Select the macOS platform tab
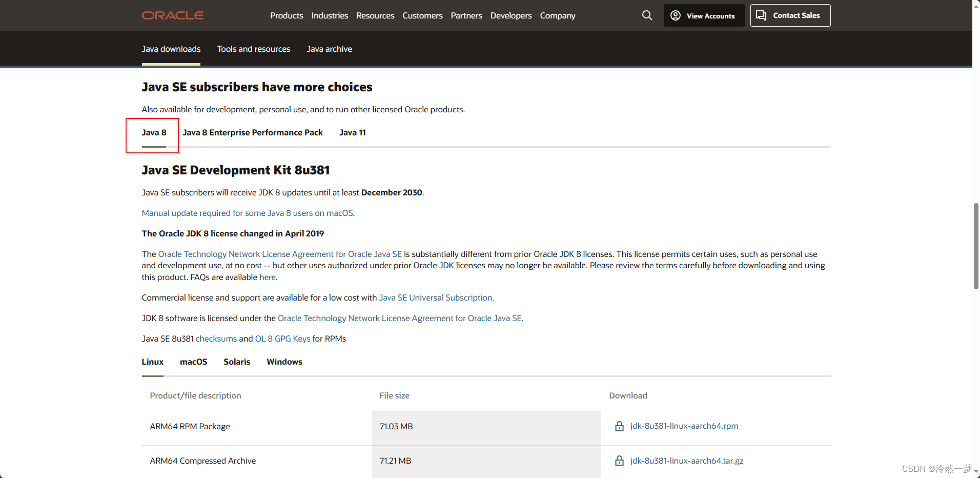Viewport: 980px width, 478px height. 194,362
